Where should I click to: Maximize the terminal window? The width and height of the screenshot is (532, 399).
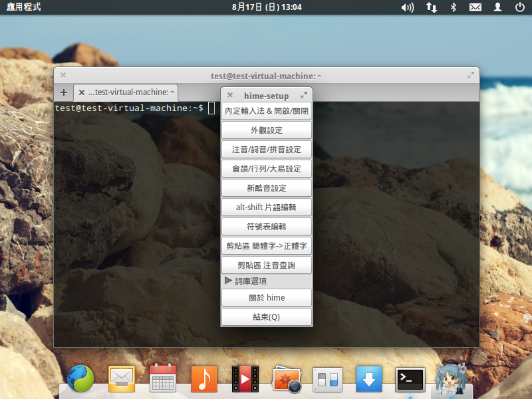471,75
